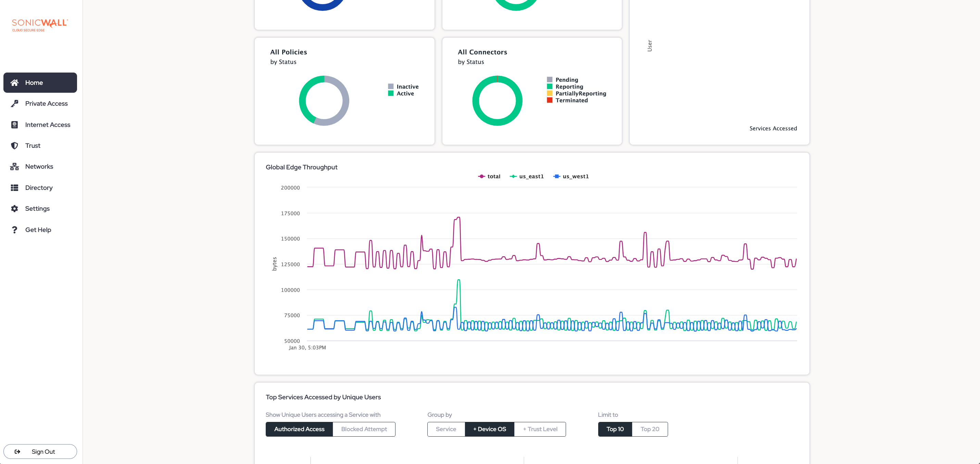Click the Settings gear icon
The image size is (980, 464).
pyautogui.click(x=14, y=208)
